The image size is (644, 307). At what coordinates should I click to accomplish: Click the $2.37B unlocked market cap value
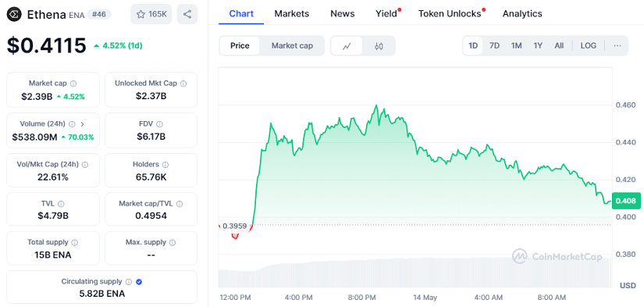(151, 96)
